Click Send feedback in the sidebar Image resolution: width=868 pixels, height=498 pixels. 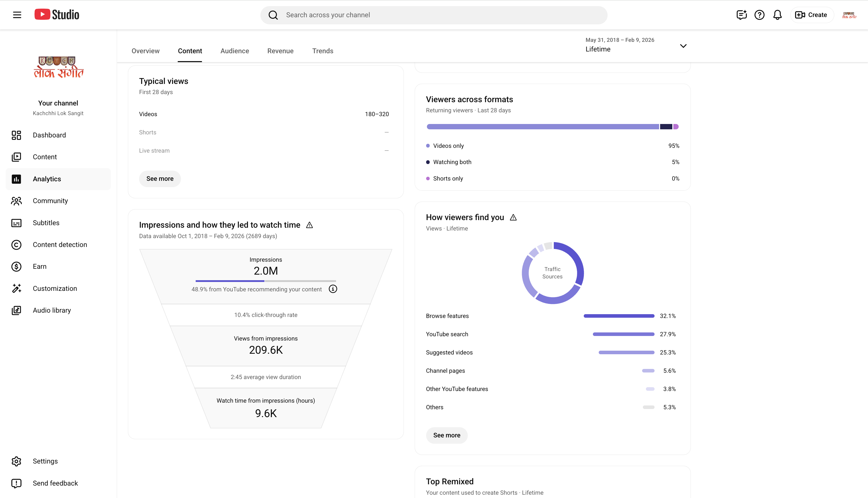(x=58, y=483)
